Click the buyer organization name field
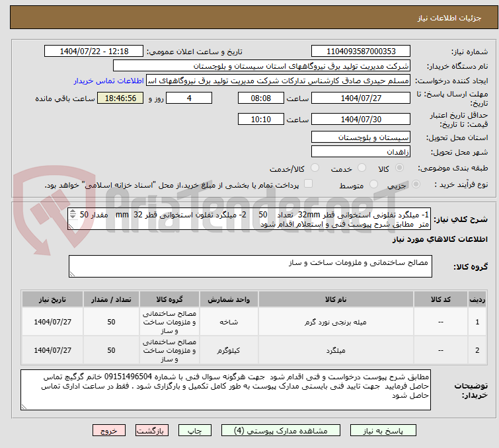The height and width of the screenshot is (448, 499). tap(261, 66)
